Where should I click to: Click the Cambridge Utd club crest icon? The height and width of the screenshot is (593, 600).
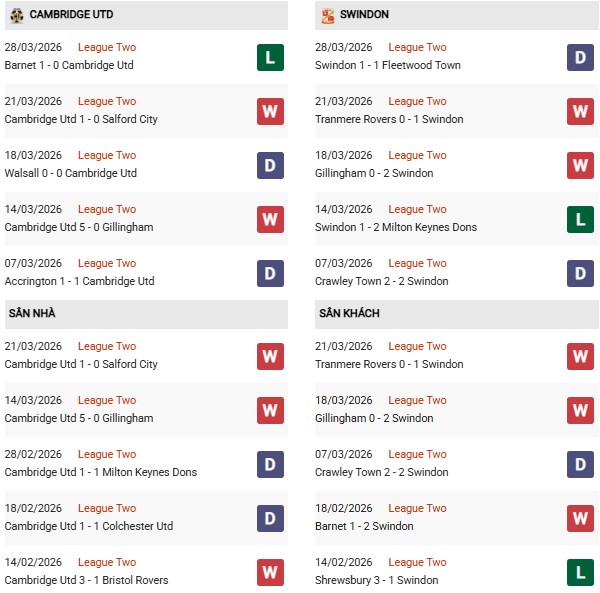[x=16, y=15]
